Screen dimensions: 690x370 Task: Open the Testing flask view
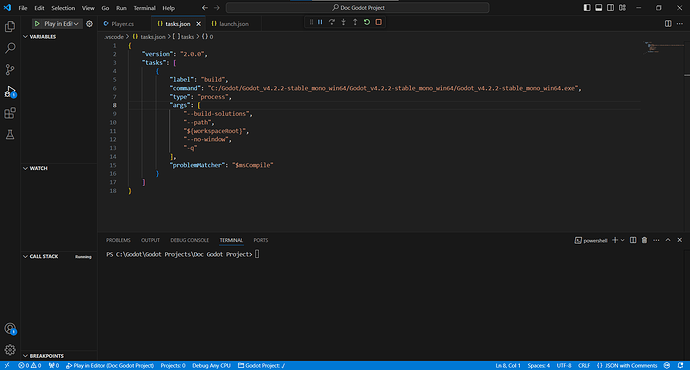tap(10, 135)
